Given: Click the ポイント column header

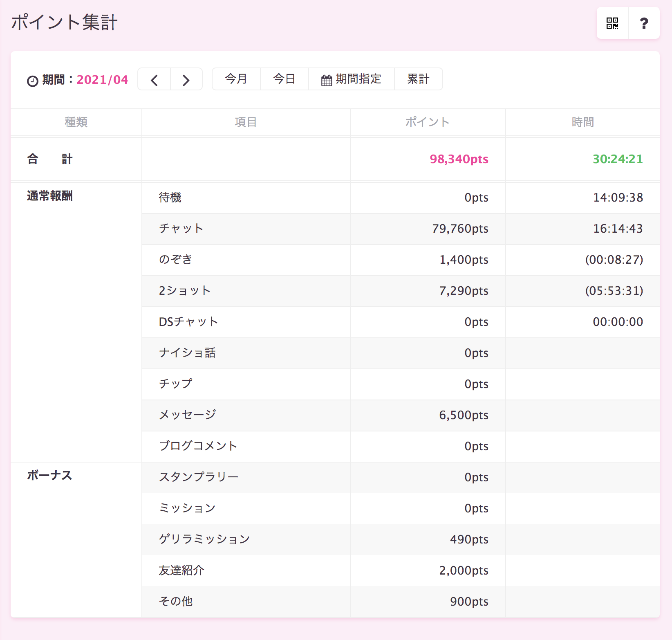Looking at the screenshot, I should [x=428, y=122].
